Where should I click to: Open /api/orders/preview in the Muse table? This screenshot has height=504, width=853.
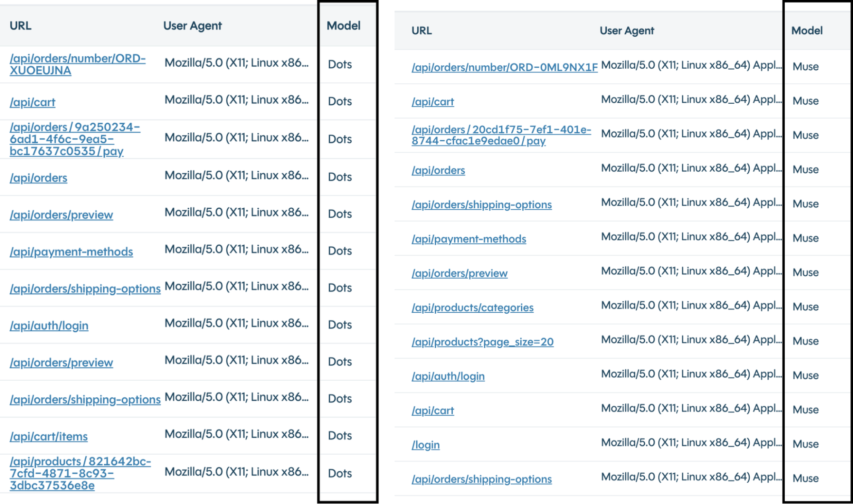click(460, 273)
